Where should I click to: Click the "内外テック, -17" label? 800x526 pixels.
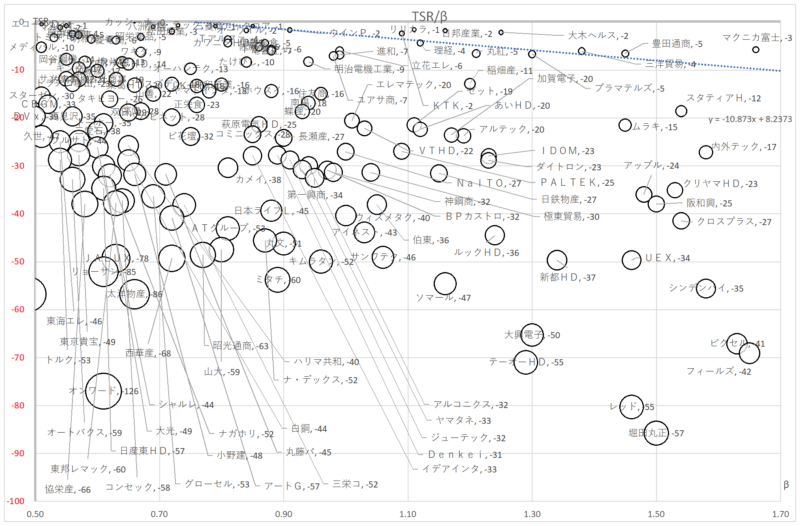point(743,147)
